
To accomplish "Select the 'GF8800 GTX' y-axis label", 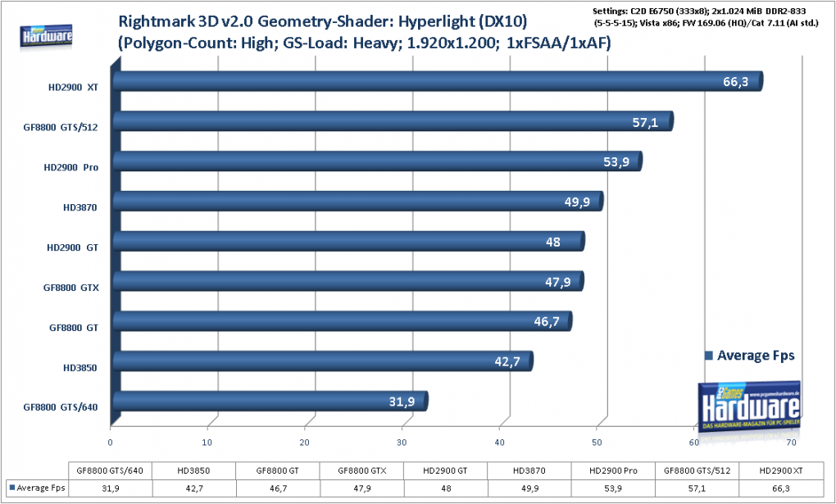I will click(71, 288).
